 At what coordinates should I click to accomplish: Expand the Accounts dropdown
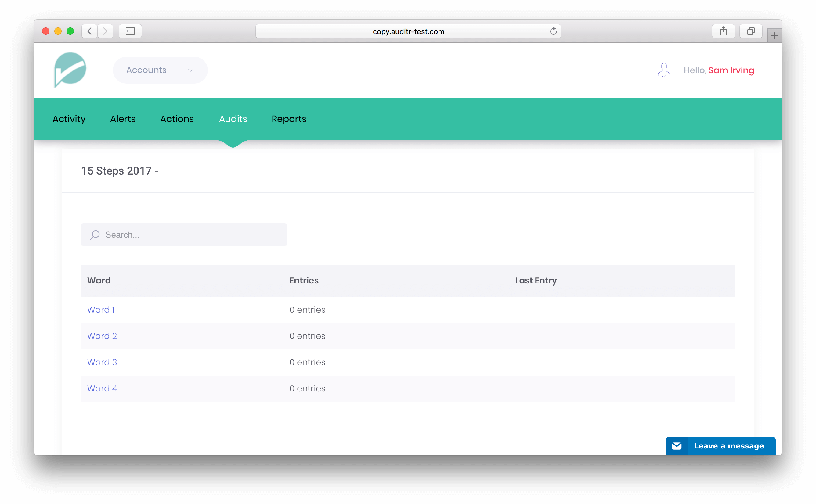tap(160, 70)
